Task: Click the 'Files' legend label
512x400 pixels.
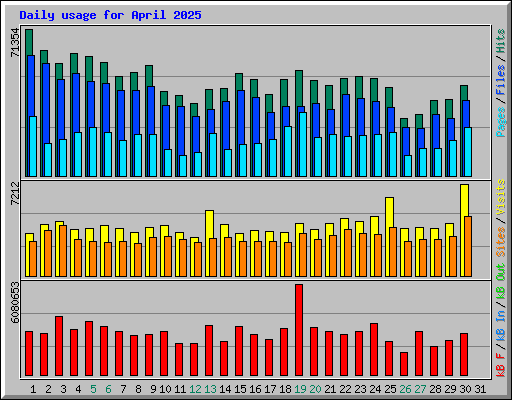Action: pos(501,79)
